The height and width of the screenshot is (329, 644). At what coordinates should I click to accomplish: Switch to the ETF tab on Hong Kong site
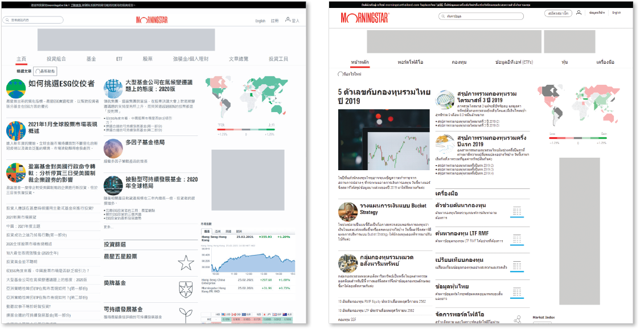click(119, 59)
